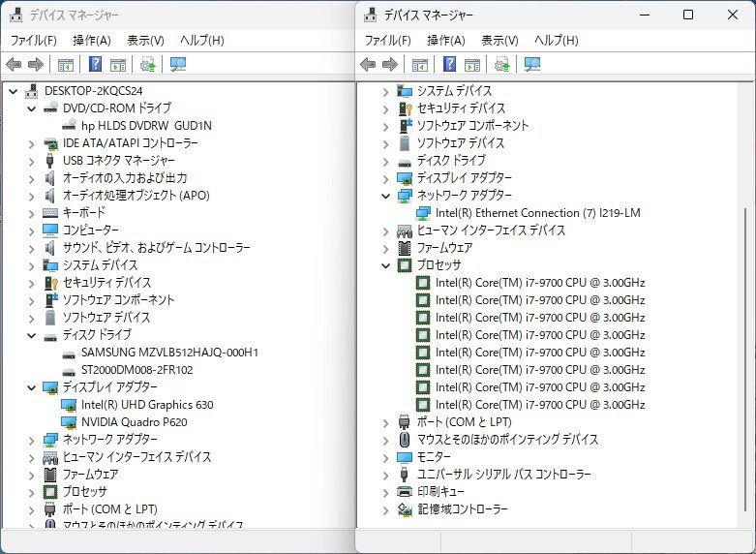The image size is (756, 554).
Task: Click first Intel Core i7-9700 processor icon
Action: pos(423,283)
